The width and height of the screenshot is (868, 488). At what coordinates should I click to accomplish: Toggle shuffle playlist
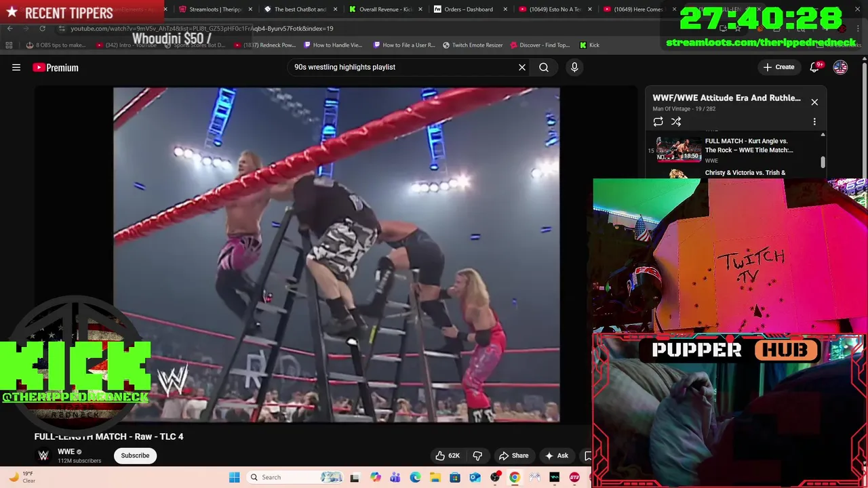pos(676,121)
